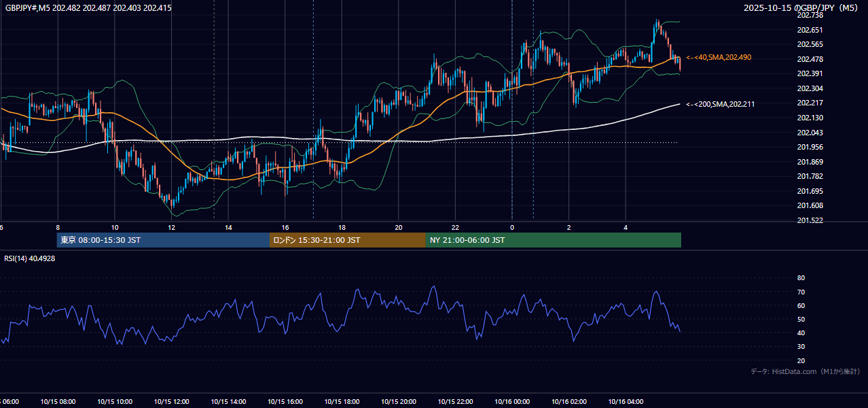
Task: Click hour label 12 under price chart
Action: tap(172, 228)
